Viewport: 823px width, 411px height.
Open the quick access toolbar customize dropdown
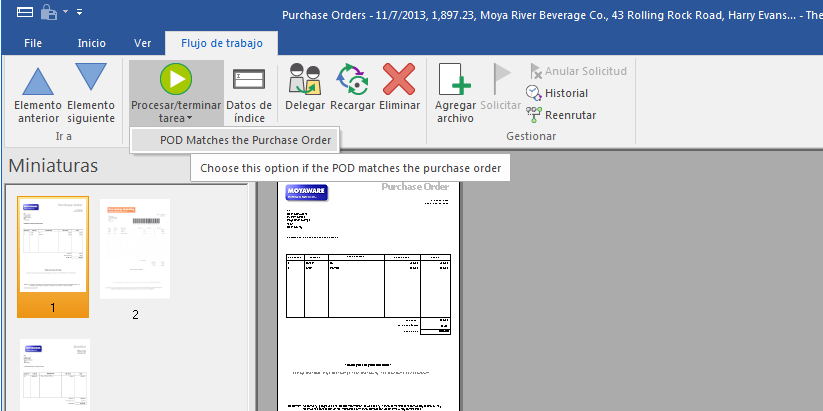tap(79, 11)
